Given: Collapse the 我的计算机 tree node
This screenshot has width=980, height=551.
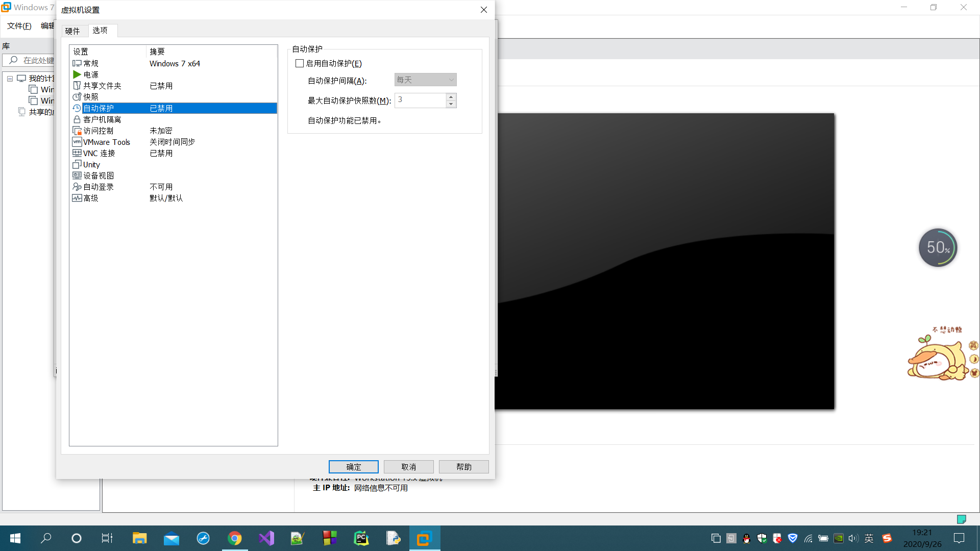Looking at the screenshot, I should click(10, 79).
